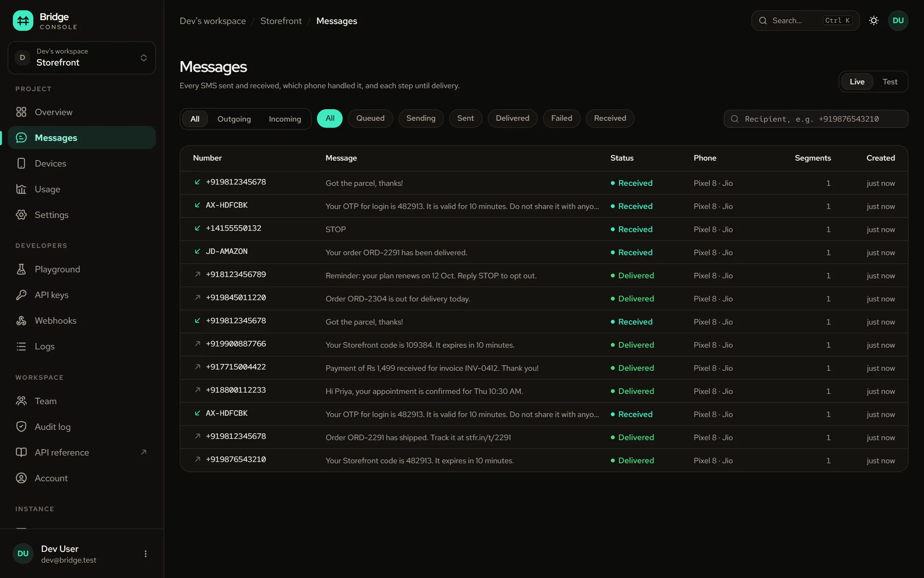Image resolution: width=924 pixels, height=578 pixels.
Task: Click Storefront breadcrumb link
Action: [281, 21]
